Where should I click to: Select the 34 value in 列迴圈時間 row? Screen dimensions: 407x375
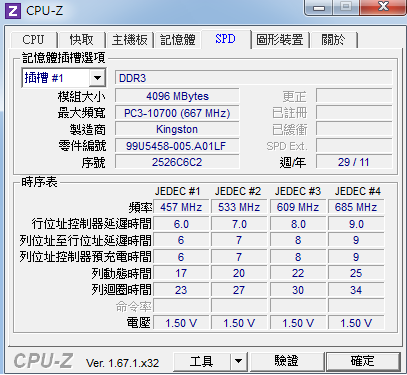click(x=356, y=290)
